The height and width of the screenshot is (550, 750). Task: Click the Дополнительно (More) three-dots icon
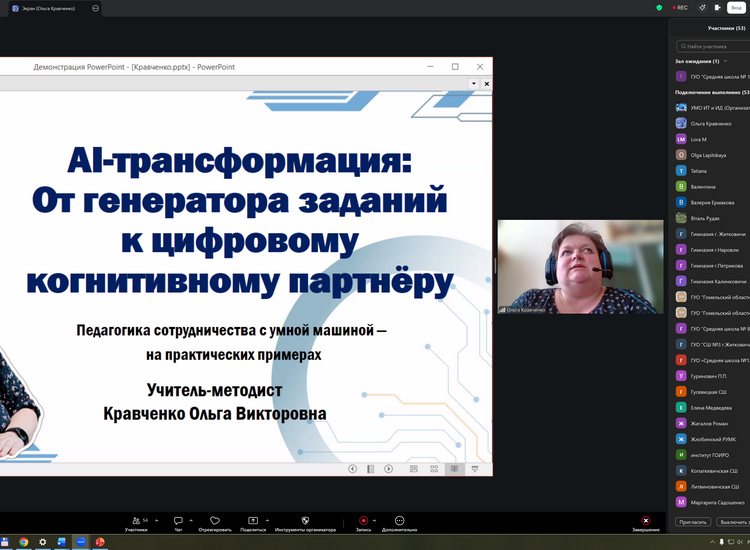pyautogui.click(x=399, y=520)
